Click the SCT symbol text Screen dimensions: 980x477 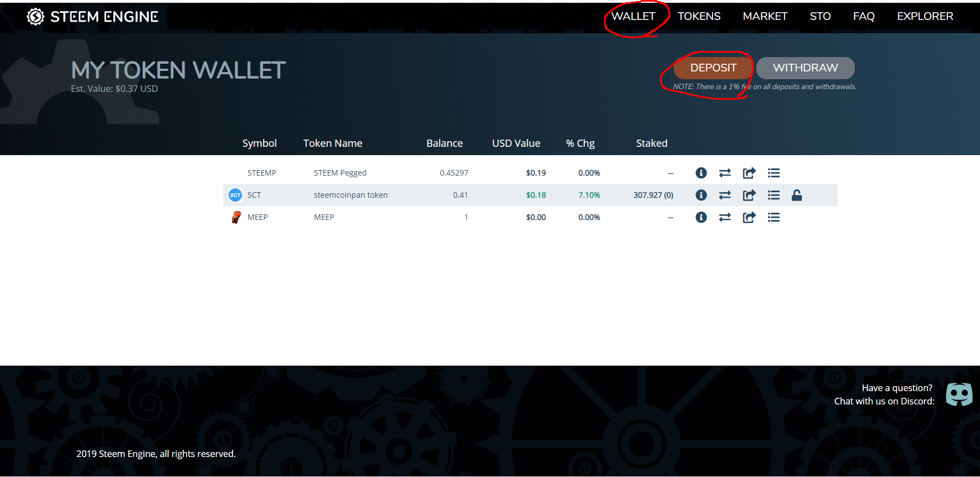(x=254, y=195)
